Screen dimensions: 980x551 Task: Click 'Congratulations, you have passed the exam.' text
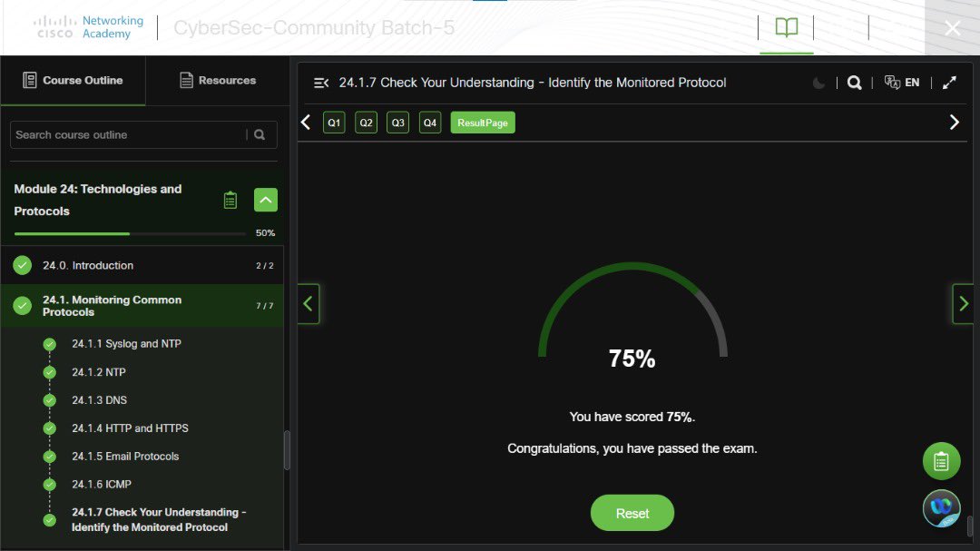[632, 448]
